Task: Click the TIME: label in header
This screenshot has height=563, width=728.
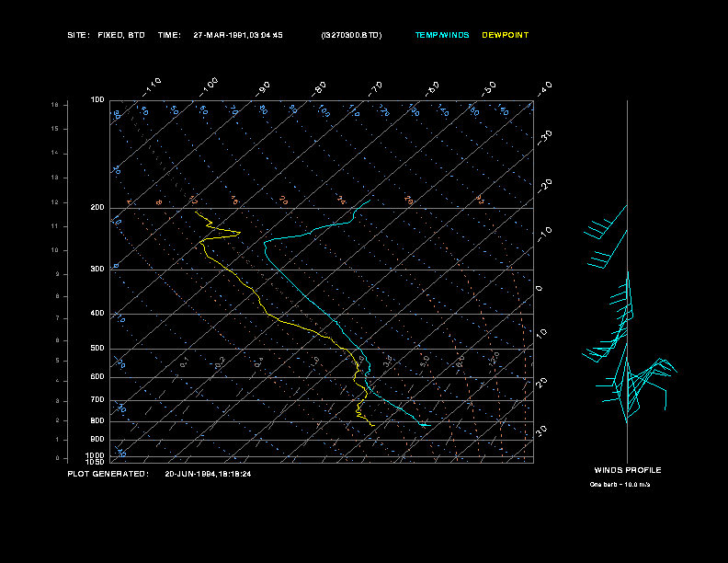Action: click(x=169, y=35)
